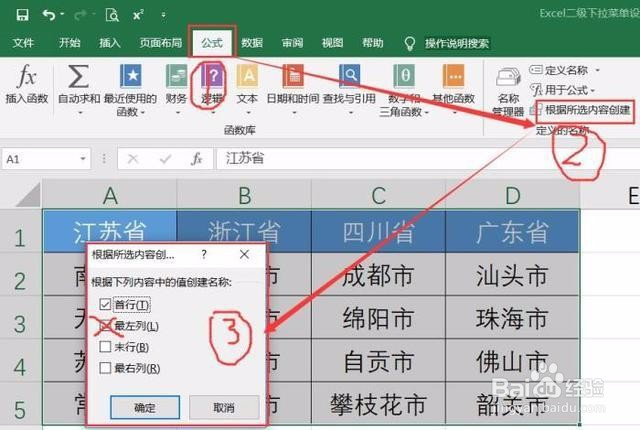Expand the 自动求和 dropdown arrow
Image resolution: width=640 pixels, height=430 pixels.
(80, 112)
